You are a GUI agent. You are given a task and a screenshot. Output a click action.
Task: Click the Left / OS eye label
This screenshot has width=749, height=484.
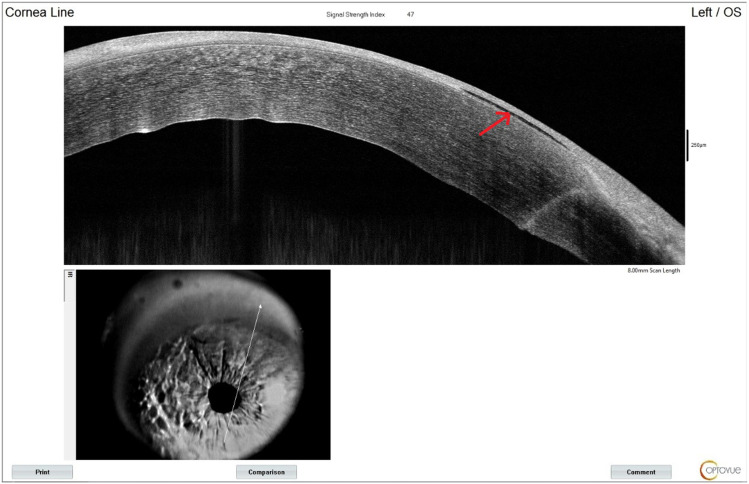click(x=716, y=13)
